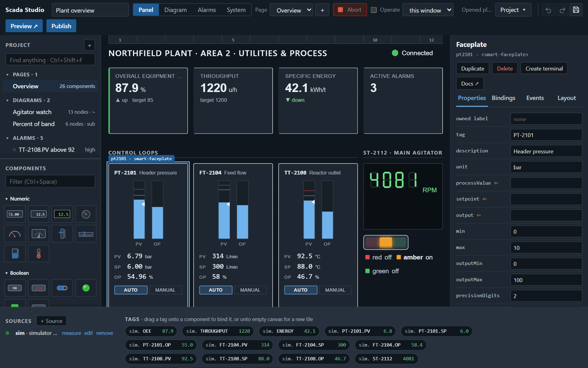Image resolution: width=588 pixels, height=368 pixels.
Task: Click the save icon in top bar
Action: [576, 10]
